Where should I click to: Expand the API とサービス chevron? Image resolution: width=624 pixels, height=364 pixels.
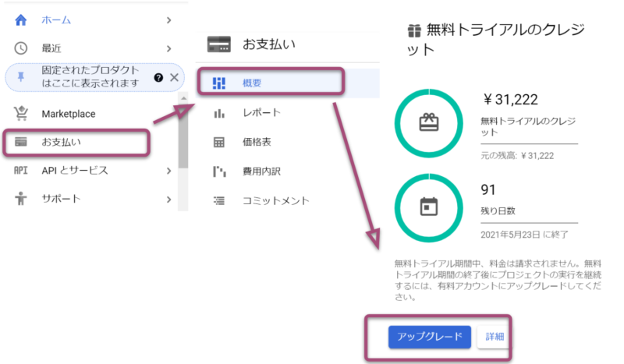click(169, 171)
